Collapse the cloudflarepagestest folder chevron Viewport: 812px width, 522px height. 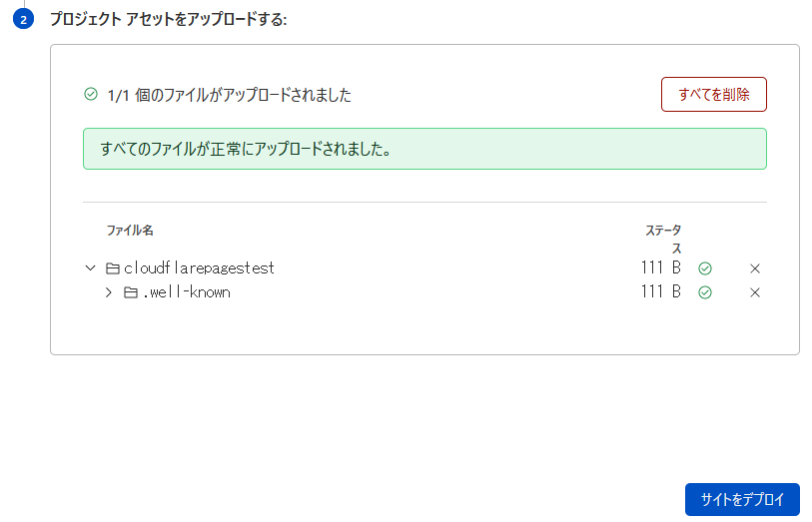[90, 267]
